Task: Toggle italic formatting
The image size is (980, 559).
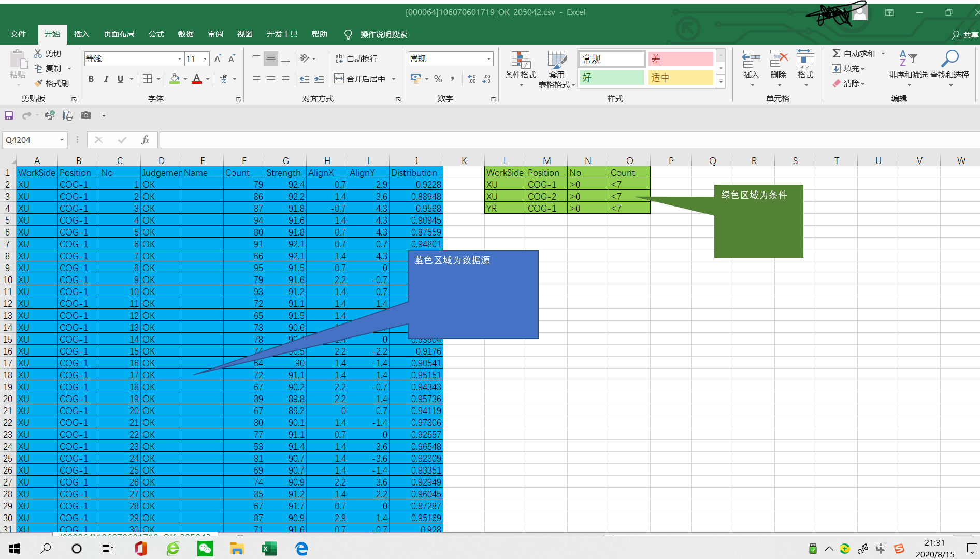Action: click(106, 79)
